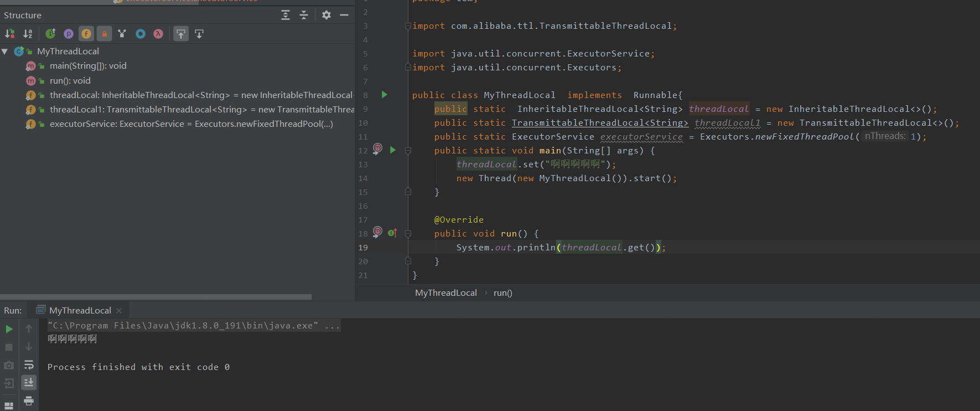Toggle Autoscroll to Source in Structure
Image resolution: width=980 pixels, height=411 pixels.
[x=181, y=34]
